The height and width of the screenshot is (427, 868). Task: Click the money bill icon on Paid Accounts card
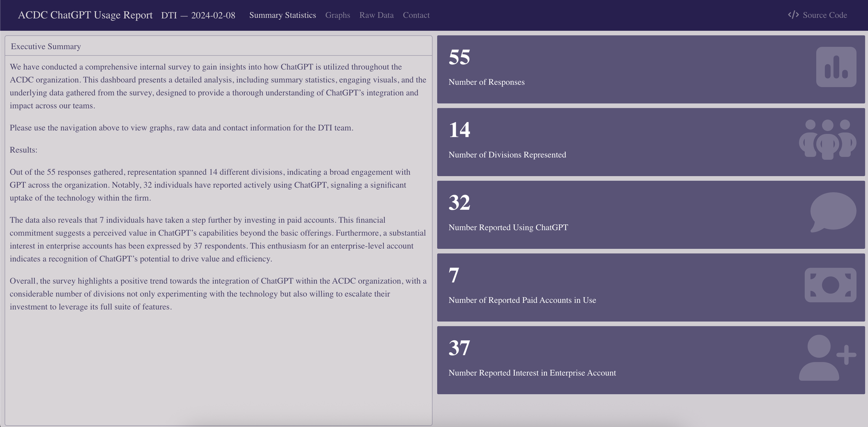coord(831,285)
